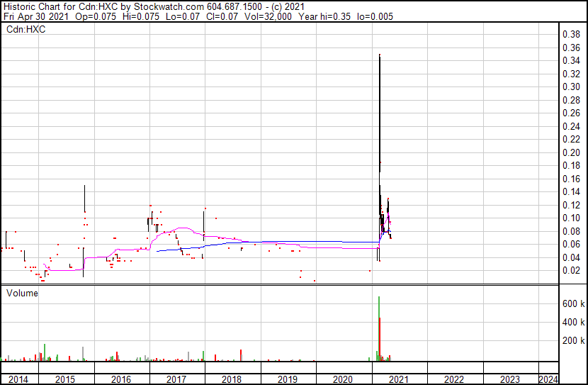588x385 pixels.
Task: Click the 0.28 price axis label
Action: pos(571,100)
